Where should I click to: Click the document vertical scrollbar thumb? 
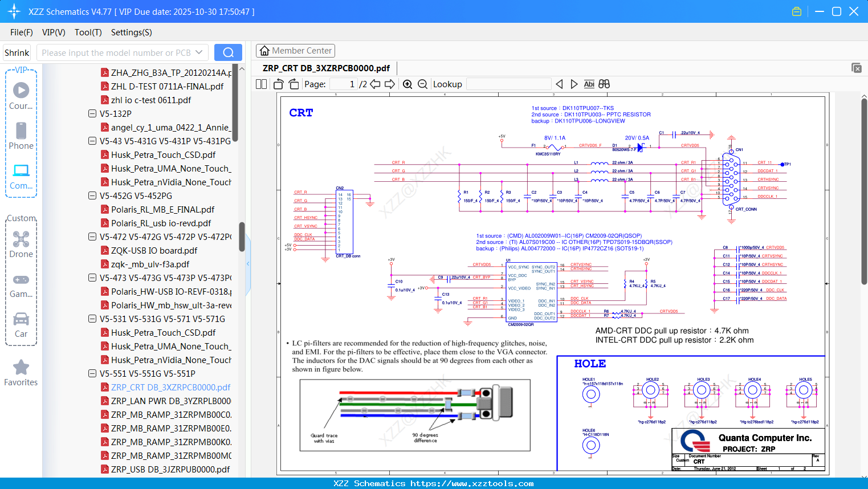[x=864, y=191]
